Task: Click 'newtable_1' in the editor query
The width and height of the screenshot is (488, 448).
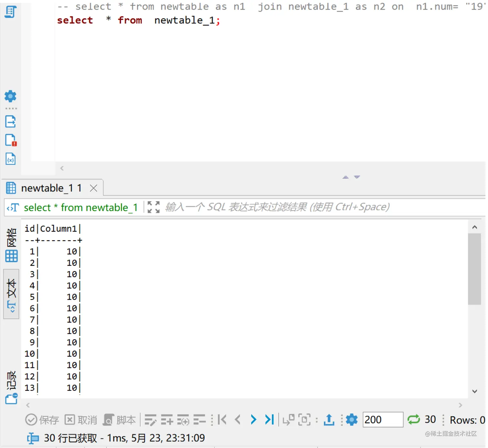Action: [x=185, y=21]
